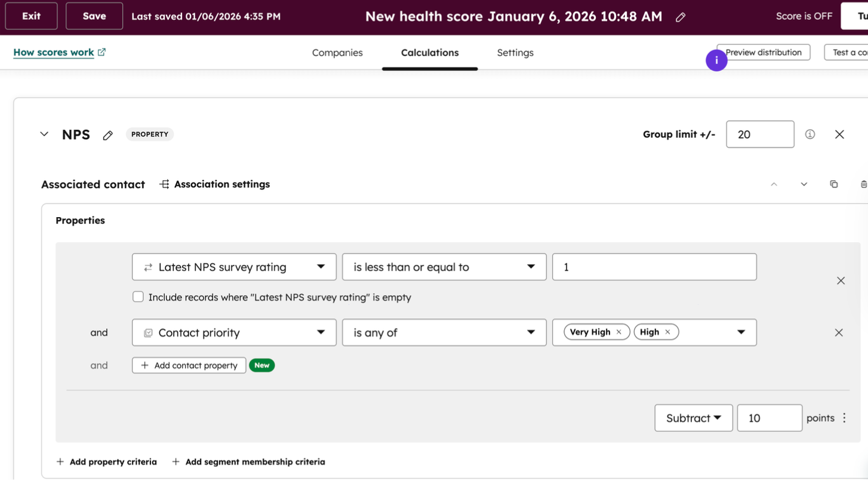The height and width of the screenshot is (482, 868).
Task: Click the edit pencil next to NPS
Action: [x=107, y=135]
